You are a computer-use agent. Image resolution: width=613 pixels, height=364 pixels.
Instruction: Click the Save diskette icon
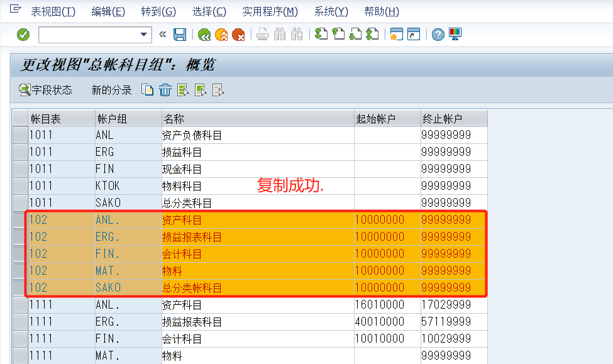pos(180,35)
